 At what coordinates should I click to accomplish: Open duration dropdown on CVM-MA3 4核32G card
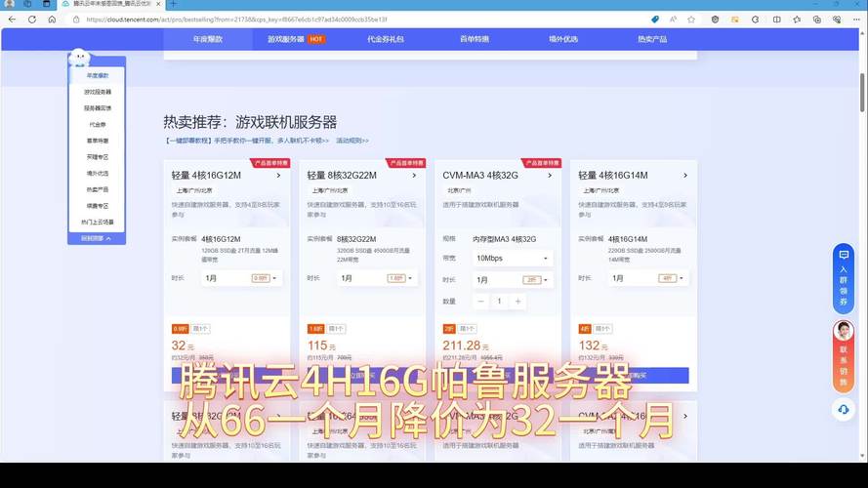coord(512,280)
